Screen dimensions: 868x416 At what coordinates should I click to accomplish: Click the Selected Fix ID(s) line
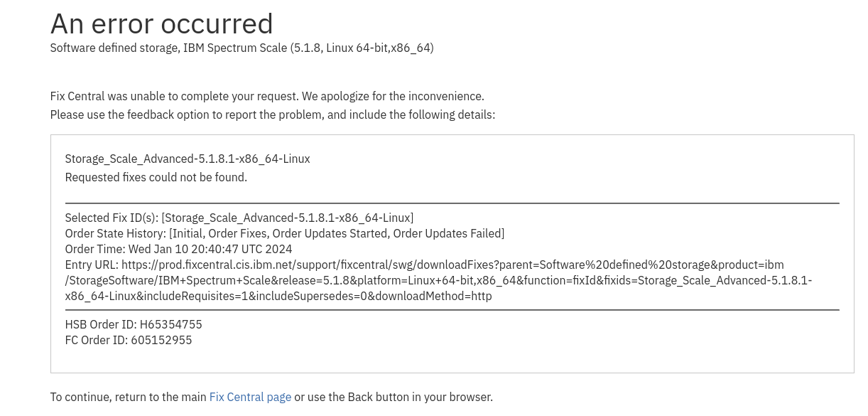click(x=239, y=218)
